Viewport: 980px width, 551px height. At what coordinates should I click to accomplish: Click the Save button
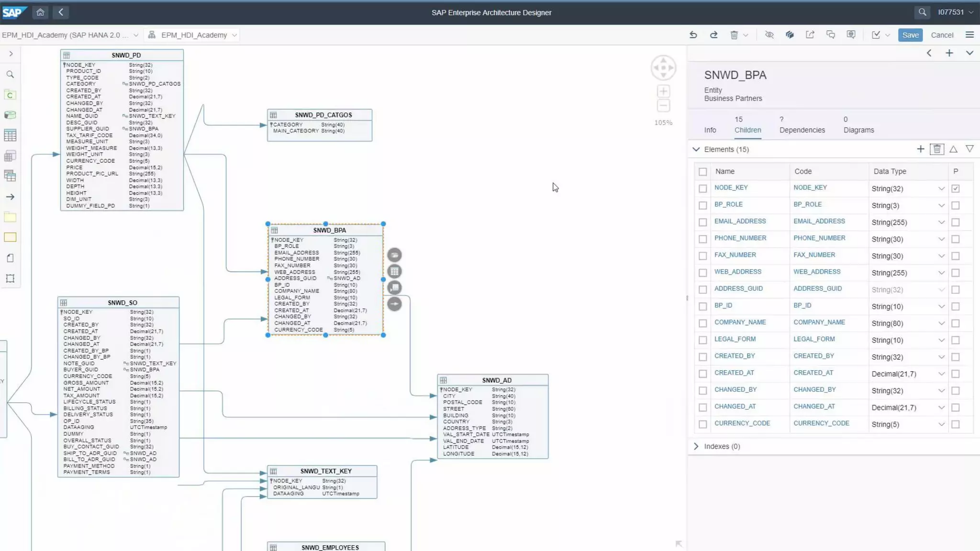pyautogui.click(x=910, y=35)
